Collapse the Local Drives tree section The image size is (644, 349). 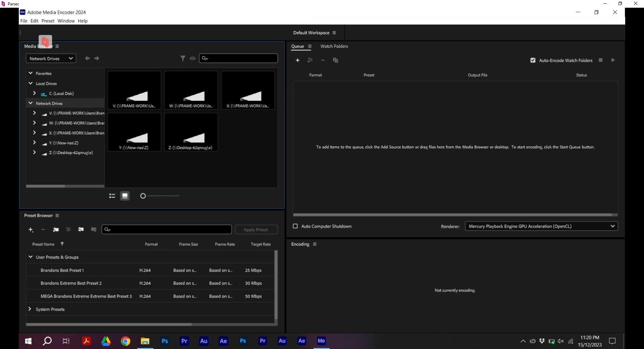(x=31, y=83)
